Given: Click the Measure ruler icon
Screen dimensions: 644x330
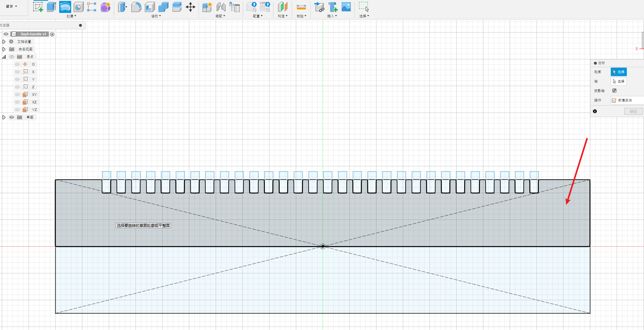Looking at the screenshot, I should click(301, 7).
